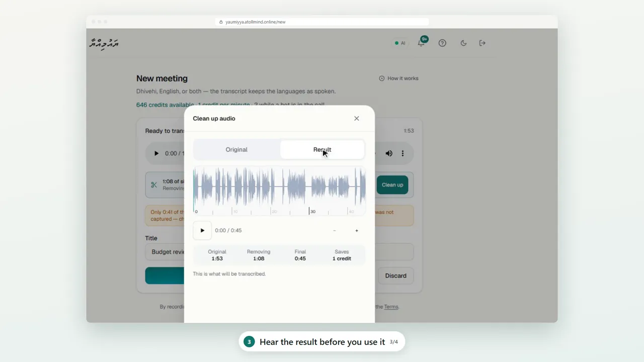Click the New meeting heading
The width and height of the screenshot is (644, 362).
click(162, 78)
